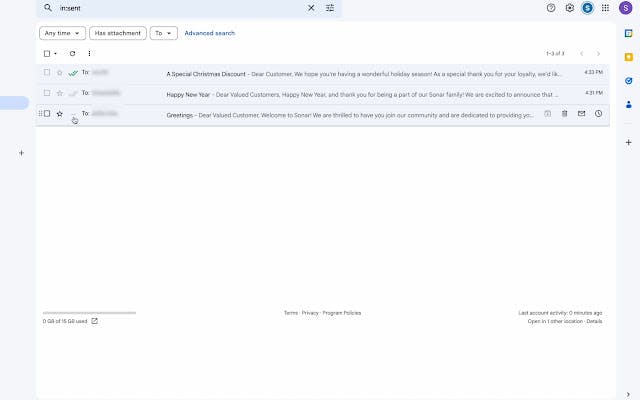
Task: Tick the select-all checkbox
Action: [47, 53]
